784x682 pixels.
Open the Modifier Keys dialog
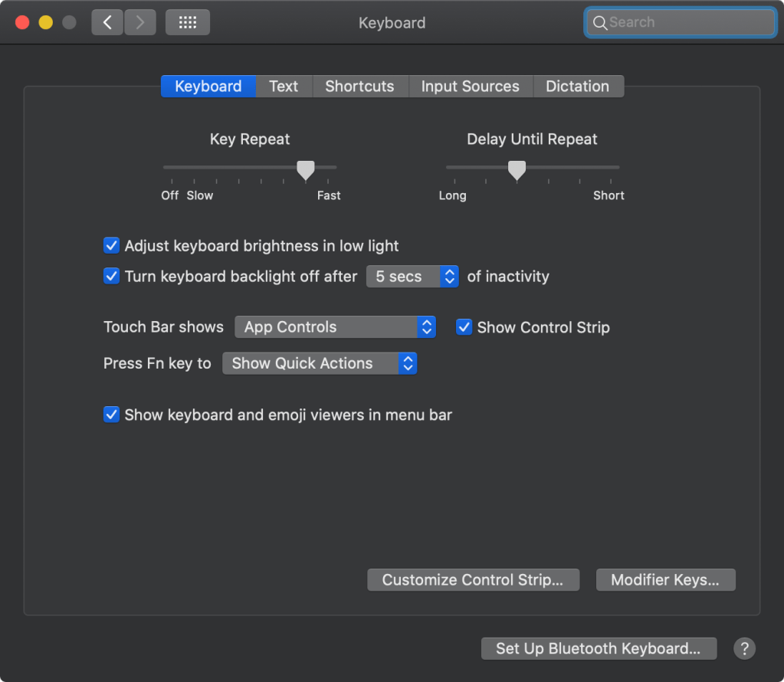[664, 579]
